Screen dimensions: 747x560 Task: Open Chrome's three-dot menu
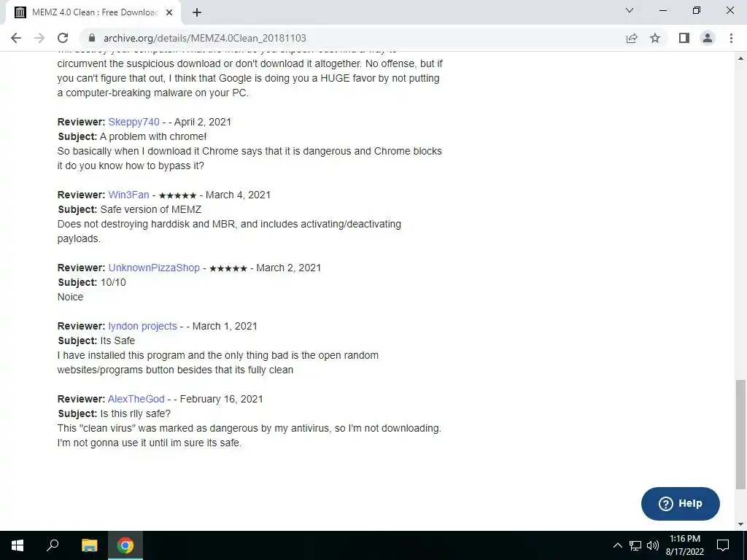[731, 38]
